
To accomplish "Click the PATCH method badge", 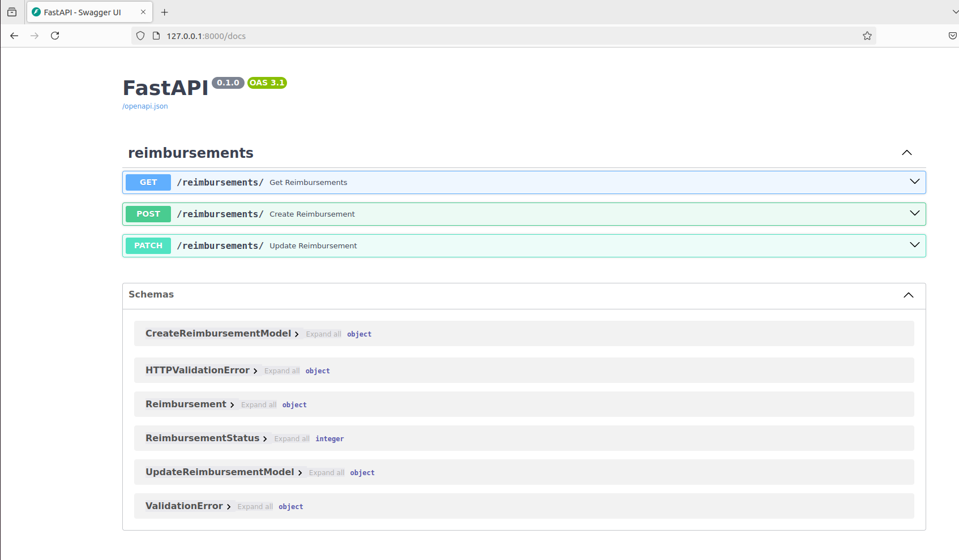I will [x=148, y=245].
